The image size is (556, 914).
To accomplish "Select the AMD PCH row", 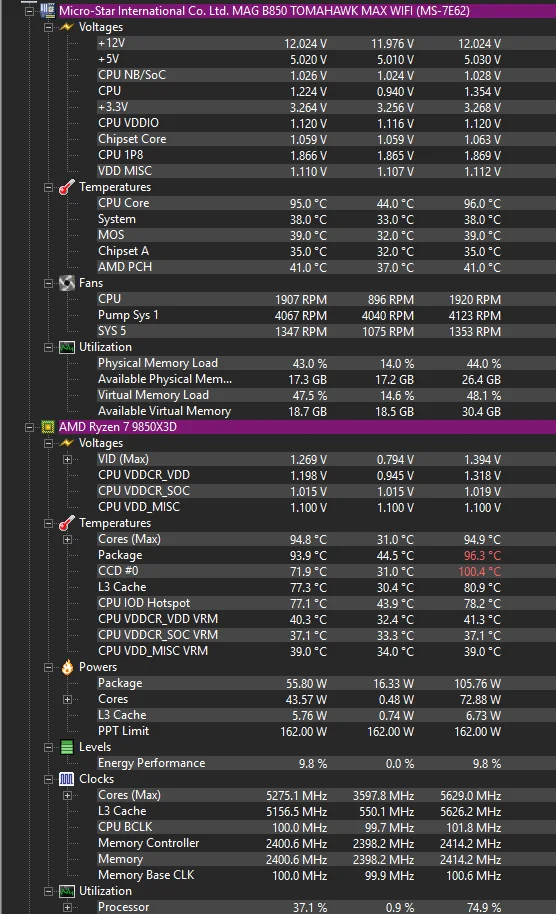I will (x=326, y=267).
